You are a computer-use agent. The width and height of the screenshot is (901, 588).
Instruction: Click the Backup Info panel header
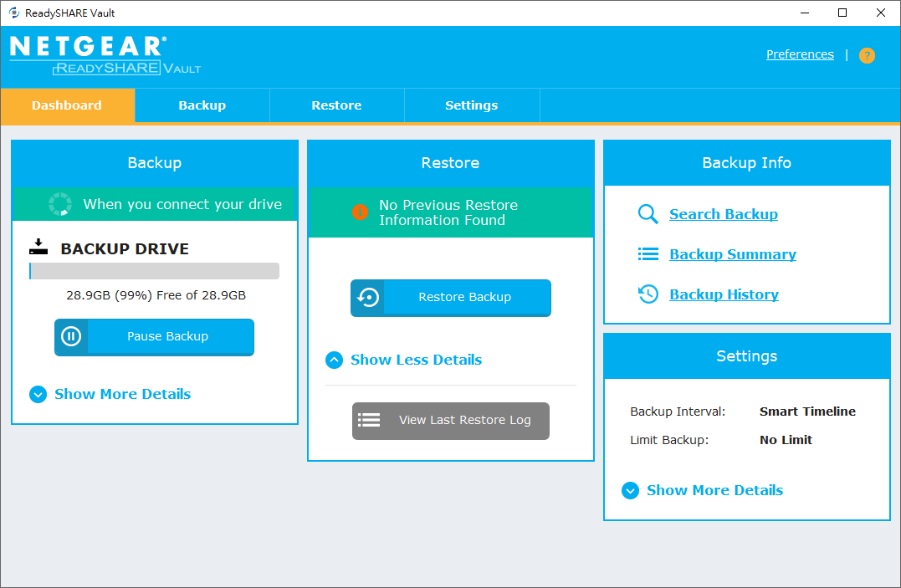(x=746, y=162)
